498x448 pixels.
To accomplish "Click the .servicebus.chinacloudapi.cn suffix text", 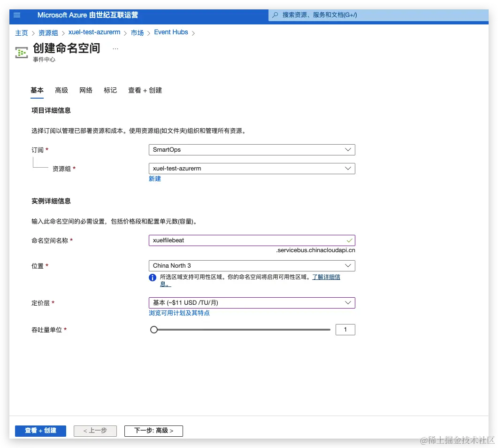I will tap(315, 250).
